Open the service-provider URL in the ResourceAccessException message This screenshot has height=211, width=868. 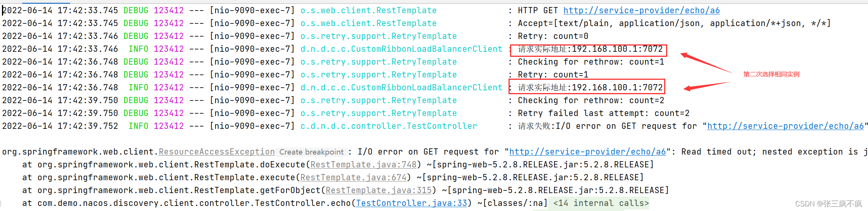click(587, 152)
